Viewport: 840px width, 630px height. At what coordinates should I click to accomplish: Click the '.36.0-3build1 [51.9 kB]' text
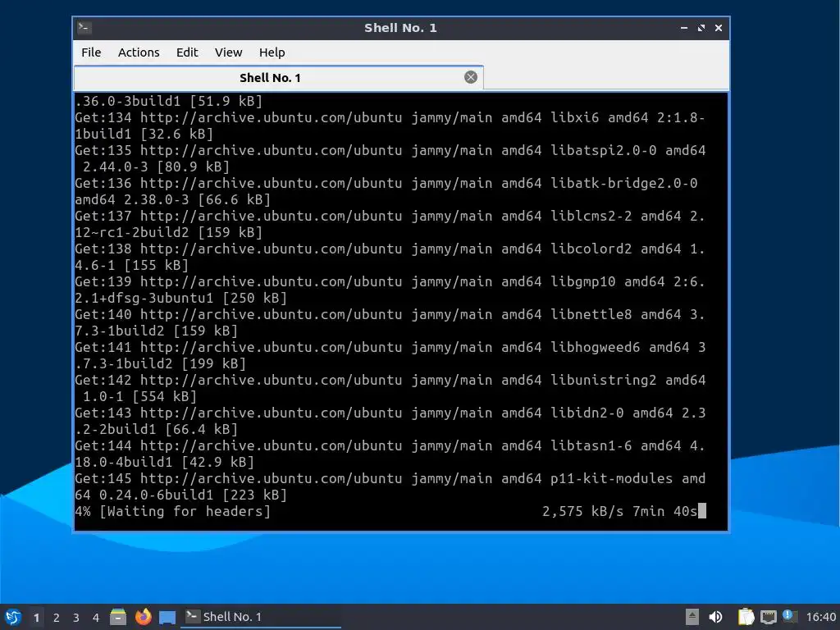(x=169, y=101)
